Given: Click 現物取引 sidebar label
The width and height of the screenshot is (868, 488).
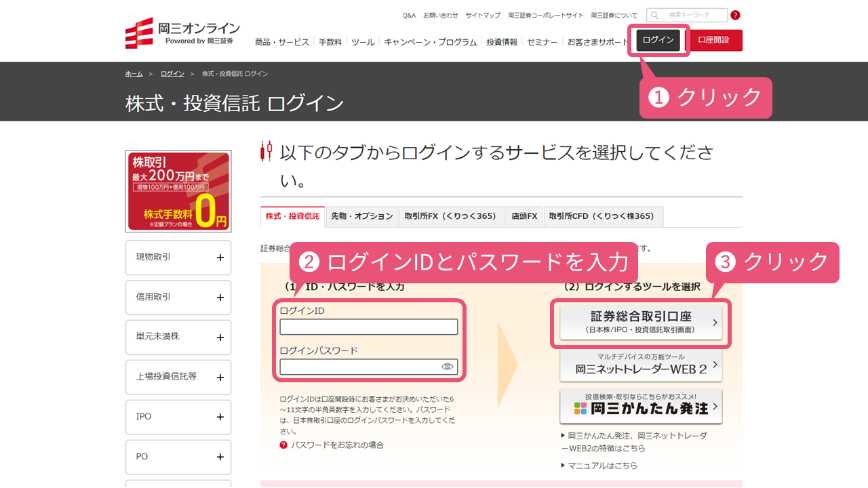Looking at the screenshot, I should coord(154,257).
